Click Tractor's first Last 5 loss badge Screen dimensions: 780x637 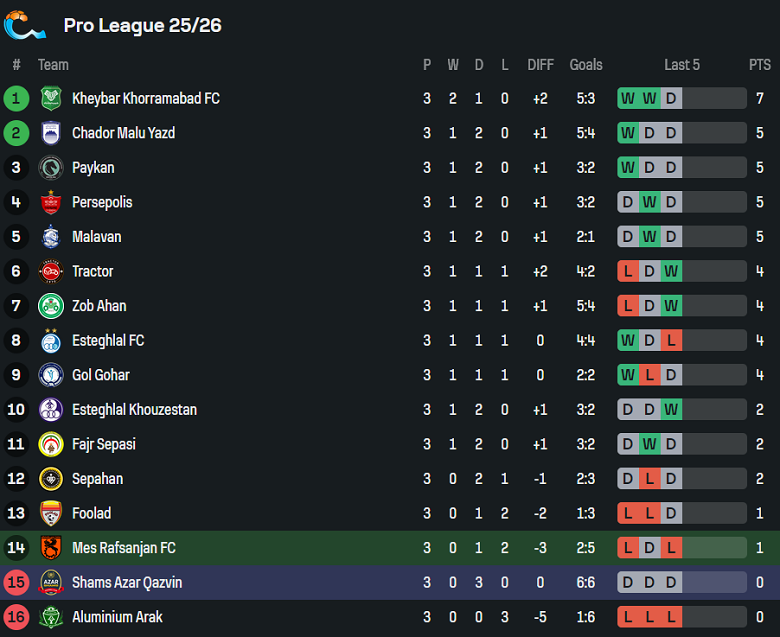point(628,271)
